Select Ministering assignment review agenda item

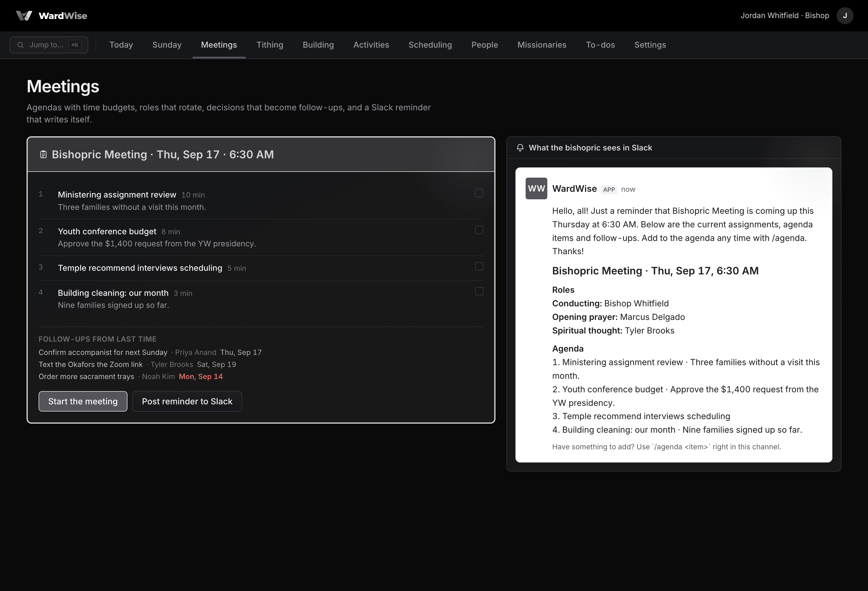(117, 194)
